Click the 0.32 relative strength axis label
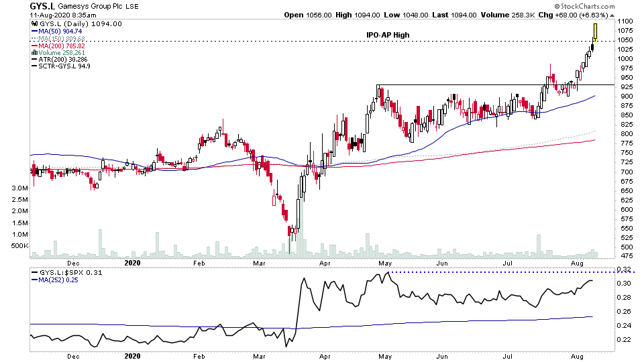 pyautogui.click(x=625, y=269)
